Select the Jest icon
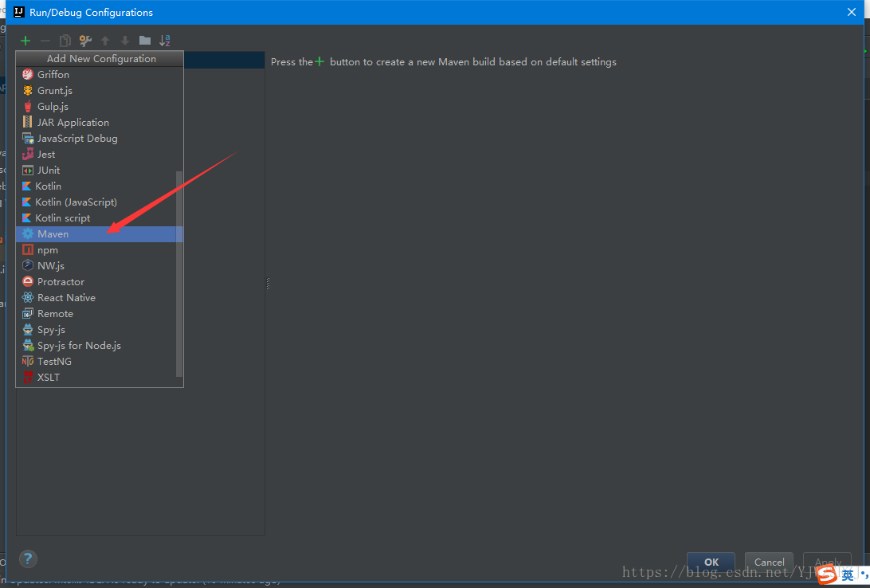This screenshot has height=588, width=870. tap(28, 155)
